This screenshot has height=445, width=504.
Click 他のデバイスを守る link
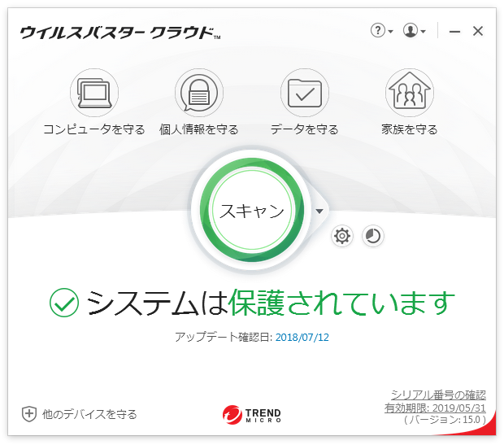(89, 414)
